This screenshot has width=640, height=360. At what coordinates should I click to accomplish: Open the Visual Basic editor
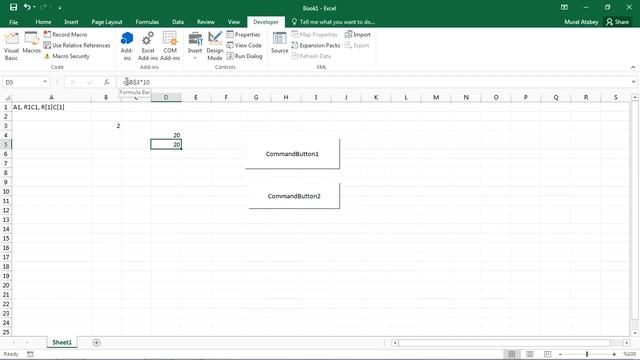pos(11,46)
